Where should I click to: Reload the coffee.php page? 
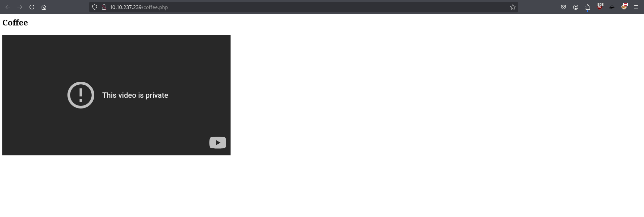point(32,7)
